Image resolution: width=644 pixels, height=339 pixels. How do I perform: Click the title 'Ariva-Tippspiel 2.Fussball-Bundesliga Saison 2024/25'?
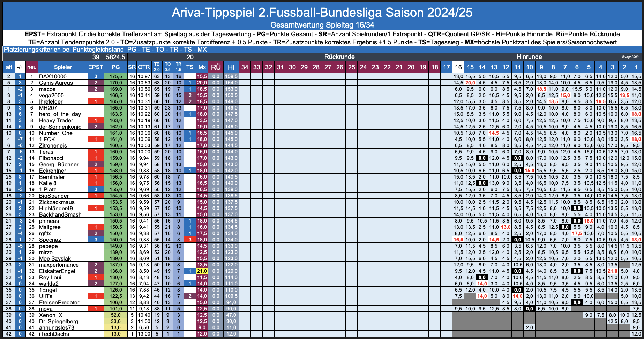[x=322, y=13]
